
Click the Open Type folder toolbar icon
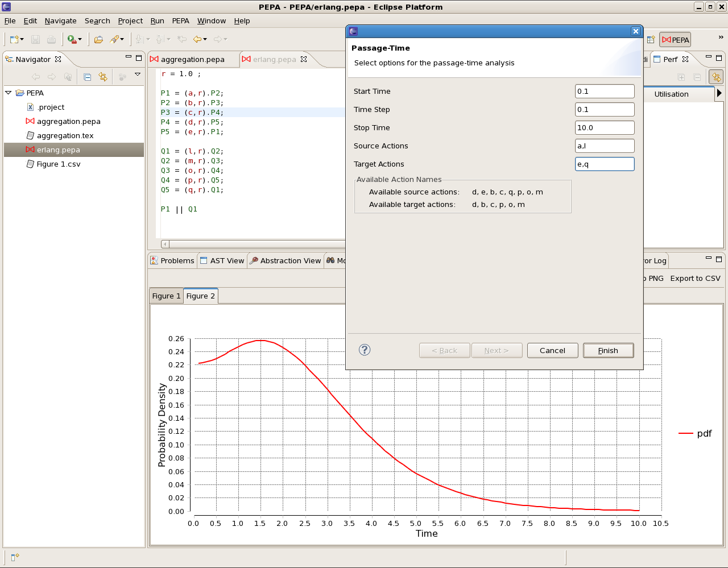pos(98,39)
